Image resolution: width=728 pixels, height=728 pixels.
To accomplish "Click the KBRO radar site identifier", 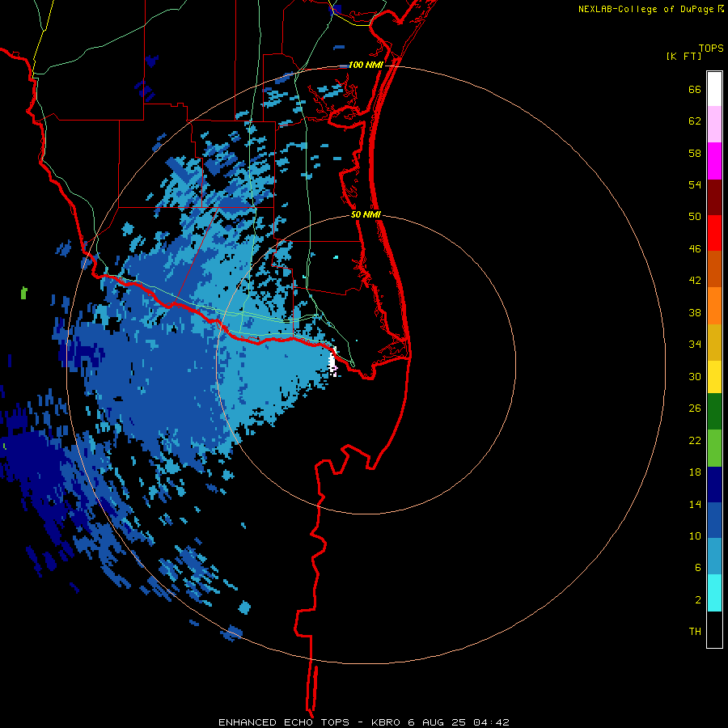I will [387, 722].
